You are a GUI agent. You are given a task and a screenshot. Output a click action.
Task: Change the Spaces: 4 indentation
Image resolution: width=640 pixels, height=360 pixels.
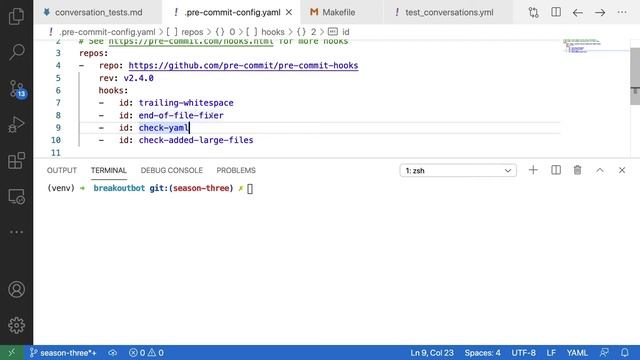(x=482, y=353)
